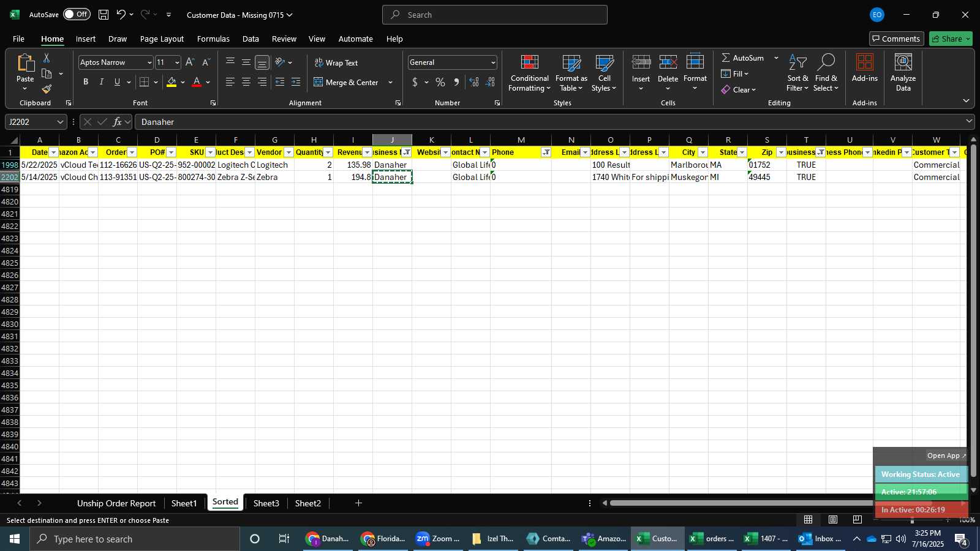Image resolution: width=980 pixels, height=551 pixels.
Task: Open the Phone column filter dropdown
Action: coord(546,152)
